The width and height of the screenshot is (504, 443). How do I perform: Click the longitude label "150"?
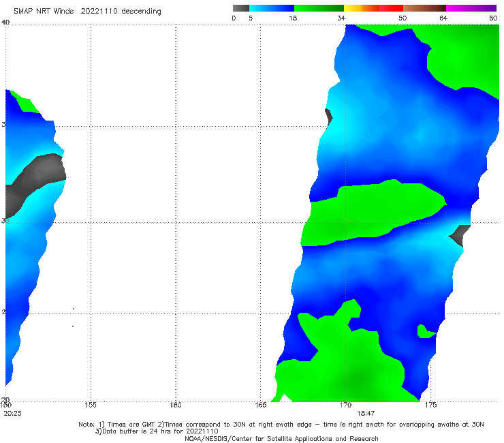click(5, 405)
